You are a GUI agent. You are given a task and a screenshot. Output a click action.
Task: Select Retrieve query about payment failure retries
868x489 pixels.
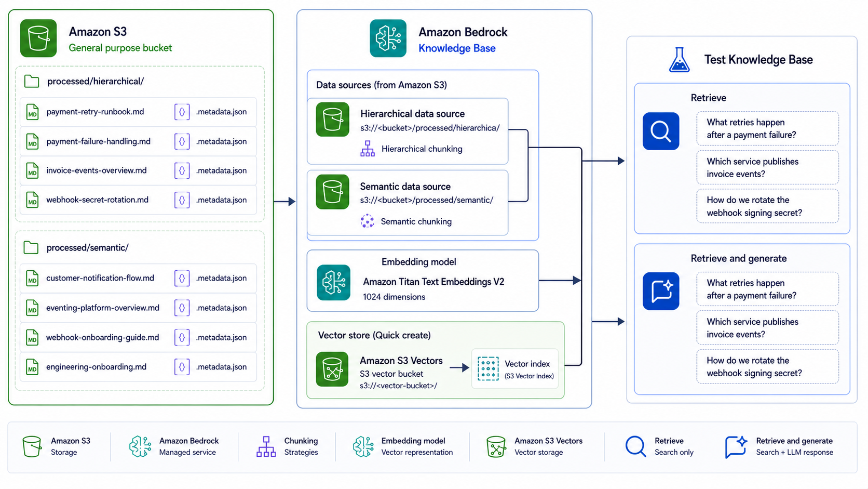point(767,128)
